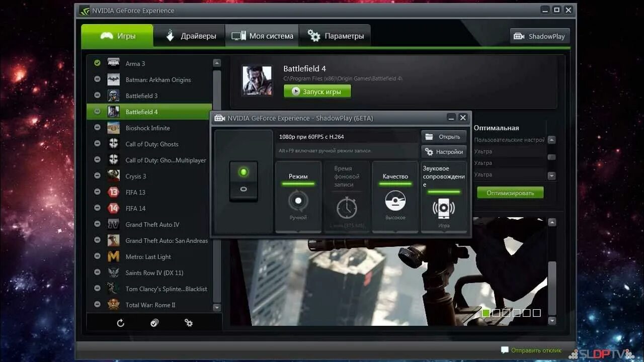The height and width of the screenshot is (362, 644).
Task: Click the Оптимизировать button
Action: click(510, 193)
